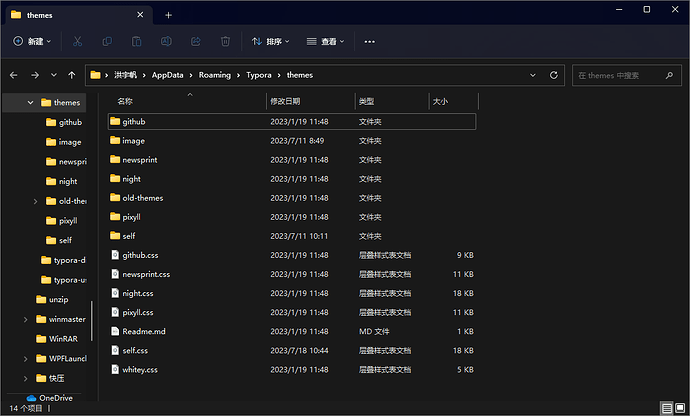Switch to details view in status bar
Viewport: 690px width, 416px height.
click(x=667, y=408)
